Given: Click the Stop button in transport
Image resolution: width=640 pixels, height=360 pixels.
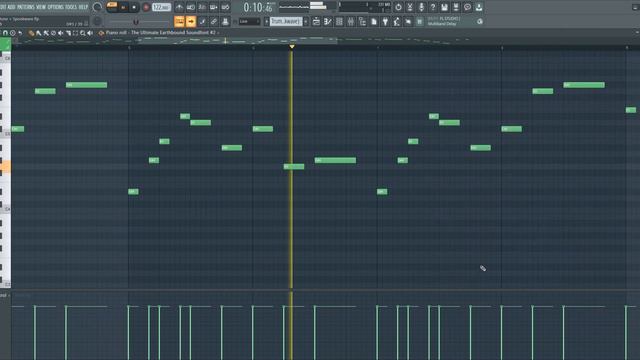Looking at the screenshot, I should tap(134, 7).
